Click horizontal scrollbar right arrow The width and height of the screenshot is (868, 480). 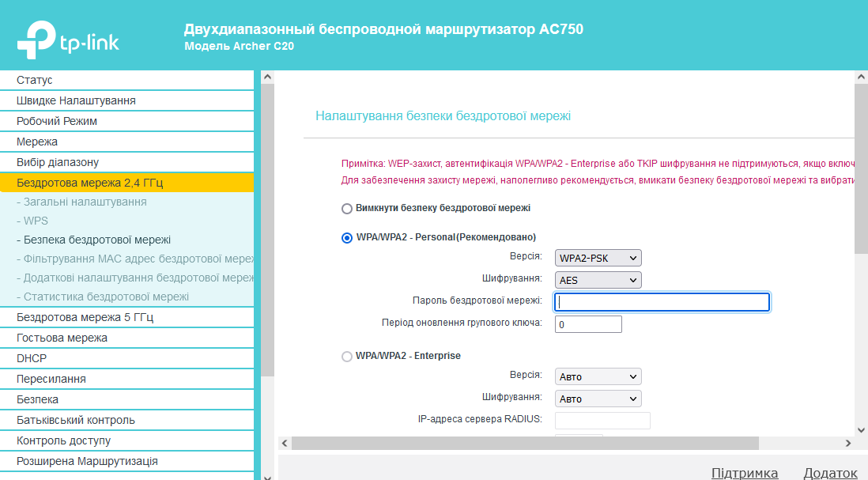click(x=848, y=443)
